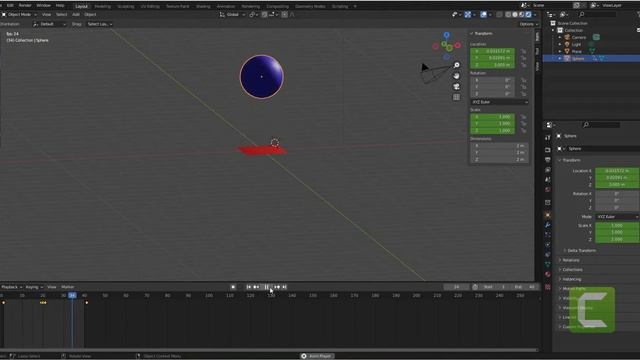Viewport: 640px width, 360px height.
Task: Jump to the first frame
Action: point(249,287)
